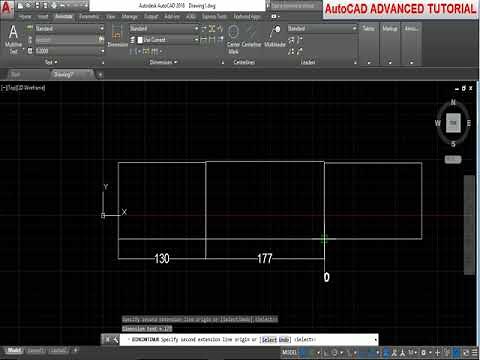Switch to the Annotate ribbon tab
Image resolution: width=480 pixels, height=360 pixels.
(x=64, y=16)
